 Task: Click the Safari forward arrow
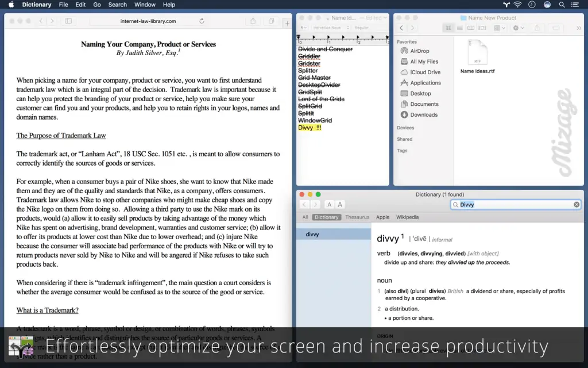pos(52,21)
